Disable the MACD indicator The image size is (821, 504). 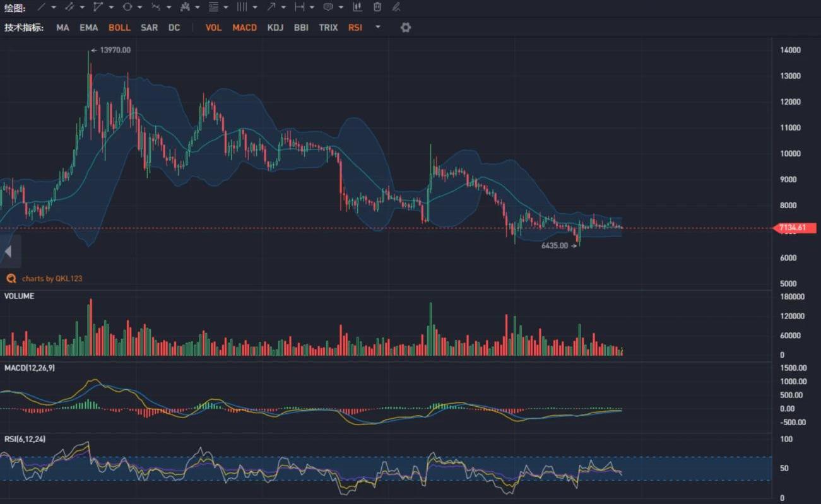coord(244,28)
